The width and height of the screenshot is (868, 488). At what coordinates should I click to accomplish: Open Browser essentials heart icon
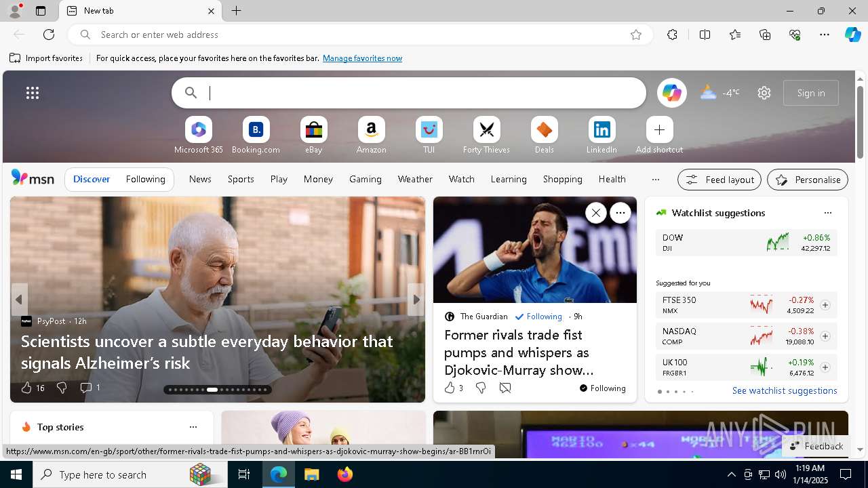pyautogui.click(x=795, y=35)
